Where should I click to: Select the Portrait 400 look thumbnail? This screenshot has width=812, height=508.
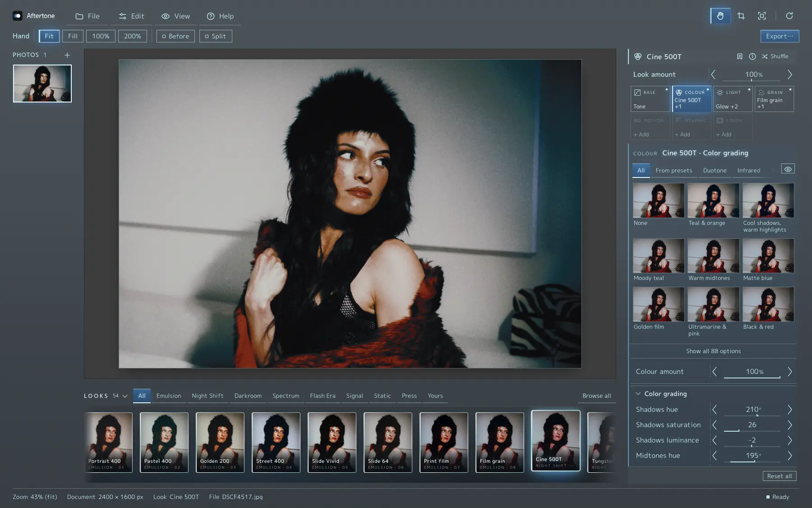[x=109, y=442]
